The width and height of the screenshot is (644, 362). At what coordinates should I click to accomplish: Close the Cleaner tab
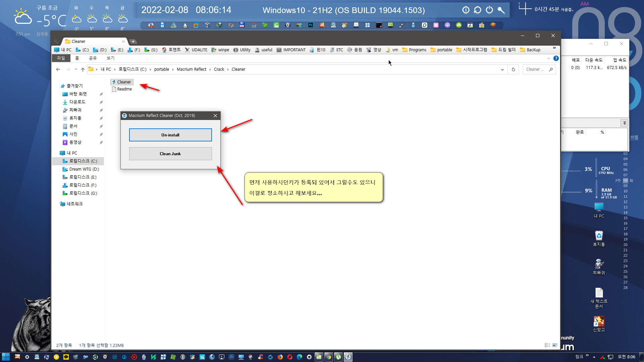pyautogui.click(x=123, y=42)
